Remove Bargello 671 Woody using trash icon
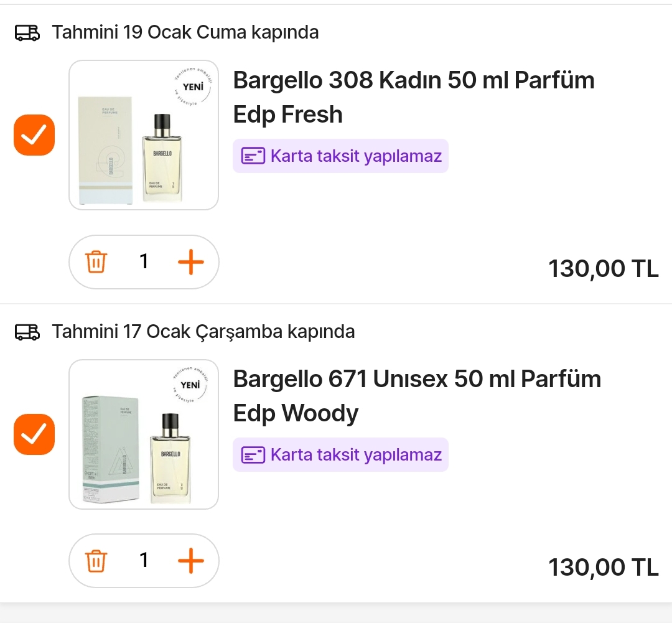672x623 pixels. point(96,561)
